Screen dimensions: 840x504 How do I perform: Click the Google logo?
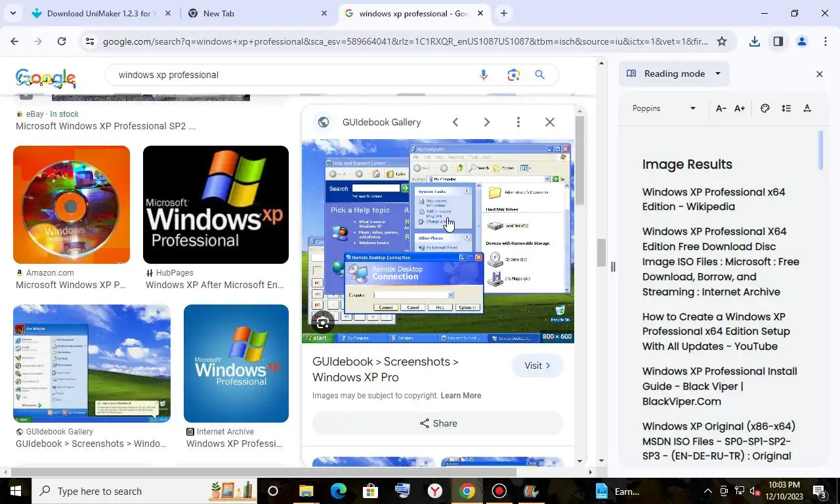point(46,77)
